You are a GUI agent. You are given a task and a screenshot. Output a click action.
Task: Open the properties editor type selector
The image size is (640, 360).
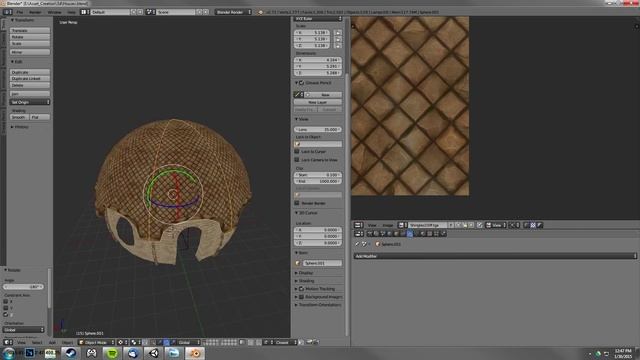pyautogui.click(x=358, y=233)
